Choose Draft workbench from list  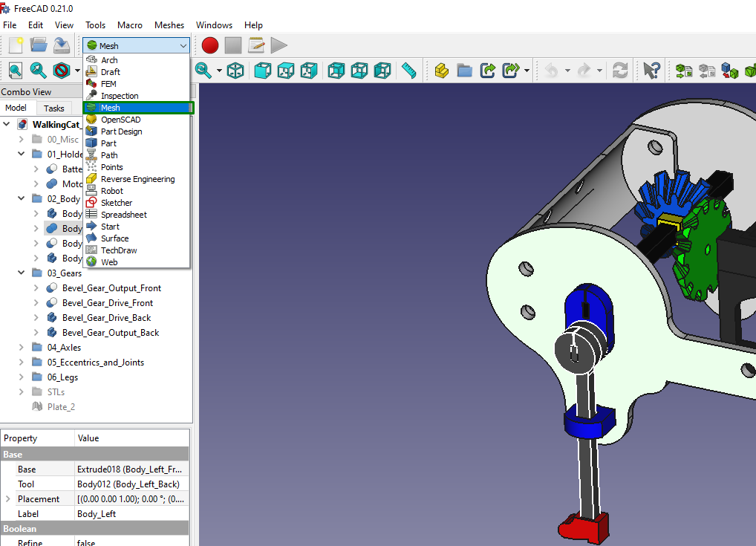coord(137,72)
